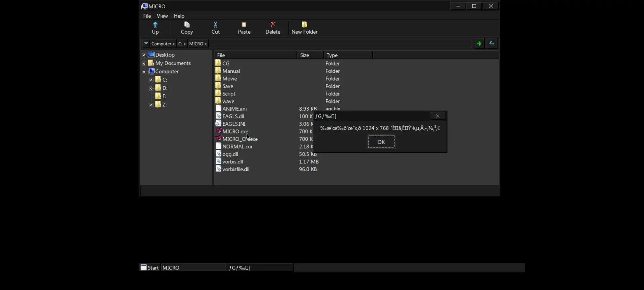The height and width of the screenshot is (290, 644).
Task: Click the Paste toolbar icon
Action: coord(244,25)
